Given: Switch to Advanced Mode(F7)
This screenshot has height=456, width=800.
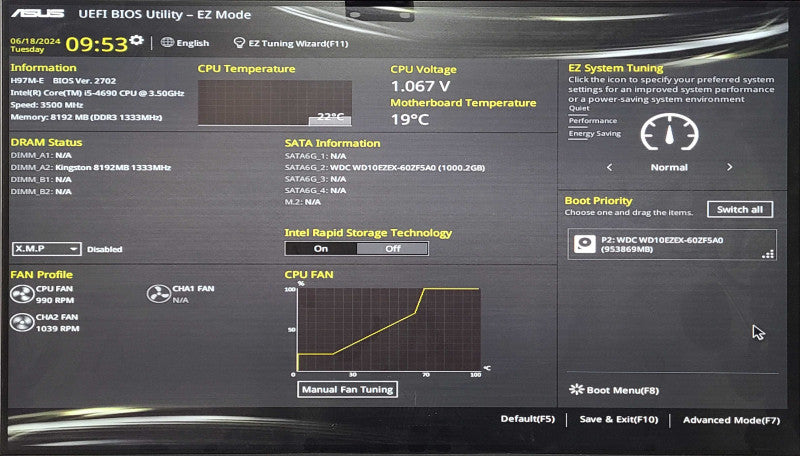Looking at the screenshot, I should 732,420.
